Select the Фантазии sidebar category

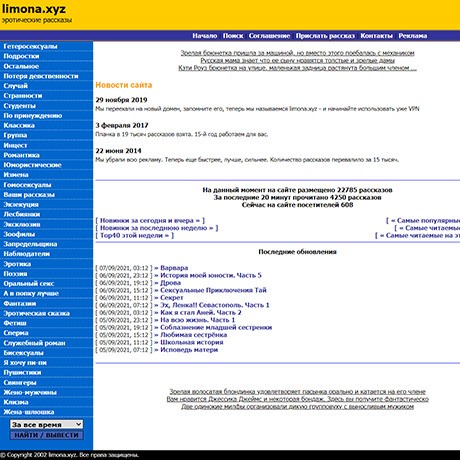[20, 303]
